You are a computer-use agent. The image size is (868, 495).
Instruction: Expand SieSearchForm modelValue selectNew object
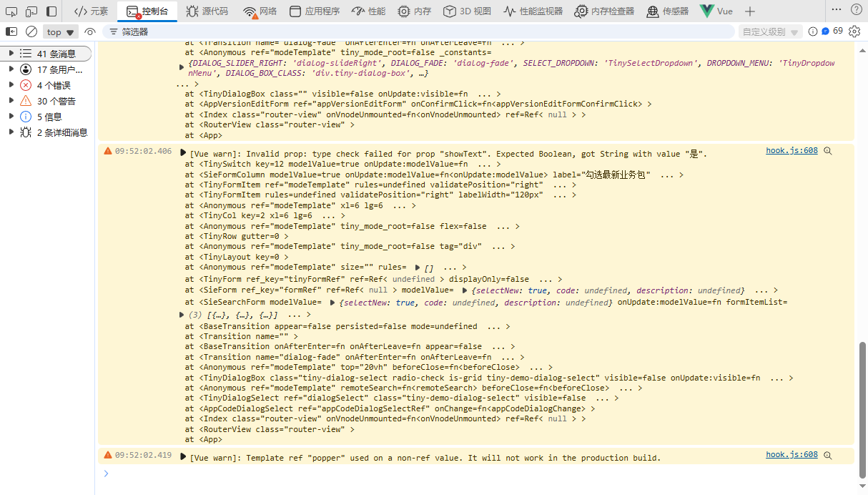coord(333,303)
